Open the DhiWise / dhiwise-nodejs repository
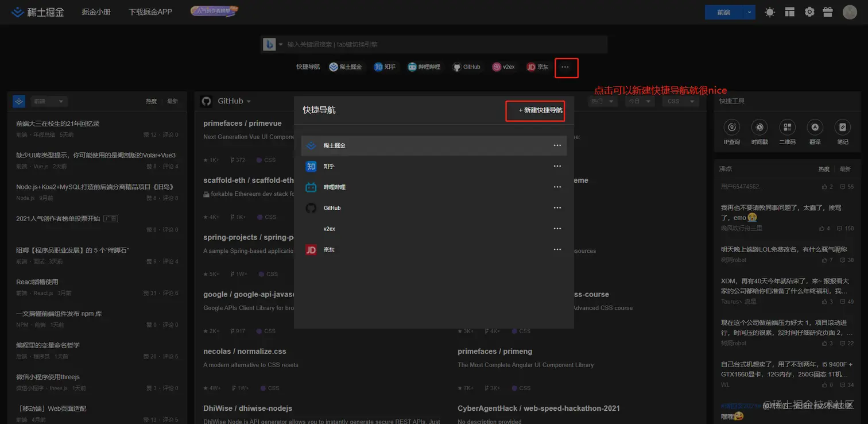This screenshot has height=424, width=868. [x=247, y=408]
